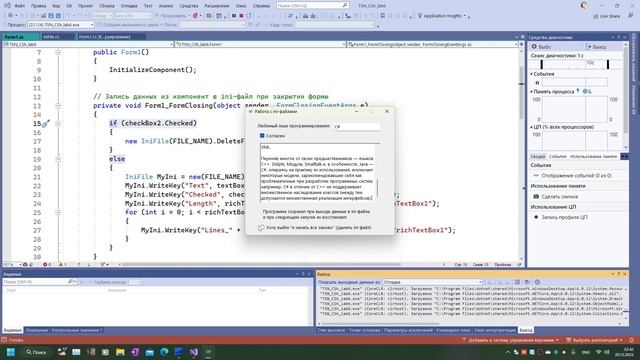Switch to Точки останова tab
This screenshot has height=360, width=640.
point(364,330)
